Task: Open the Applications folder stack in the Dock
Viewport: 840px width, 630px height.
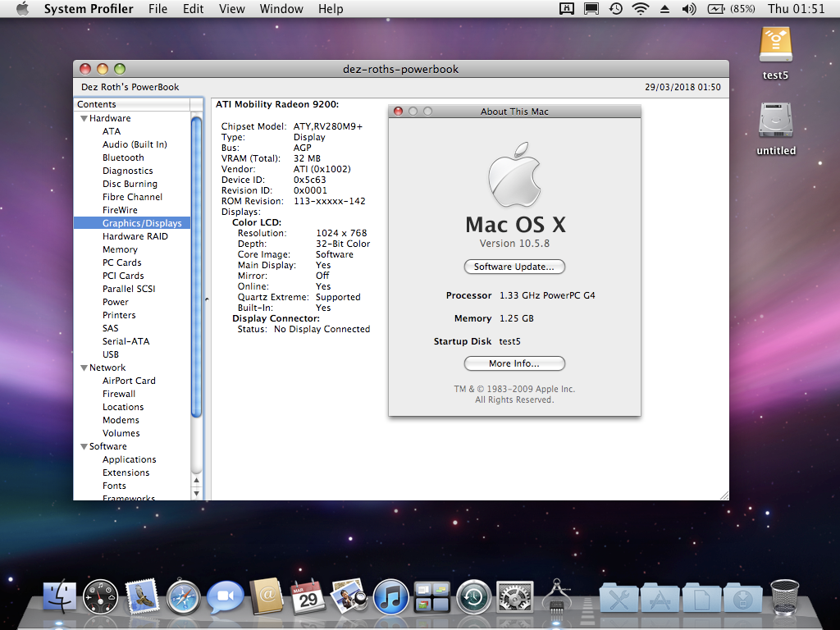Action: point(660,597)
